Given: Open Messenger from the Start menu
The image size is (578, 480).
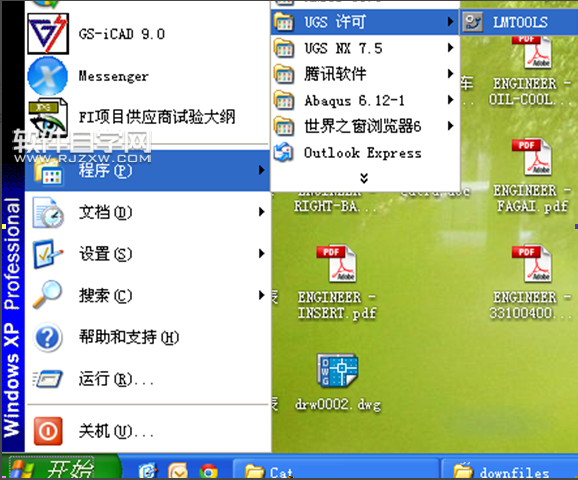Looking at the screenshot, I should tap(147, 76).
